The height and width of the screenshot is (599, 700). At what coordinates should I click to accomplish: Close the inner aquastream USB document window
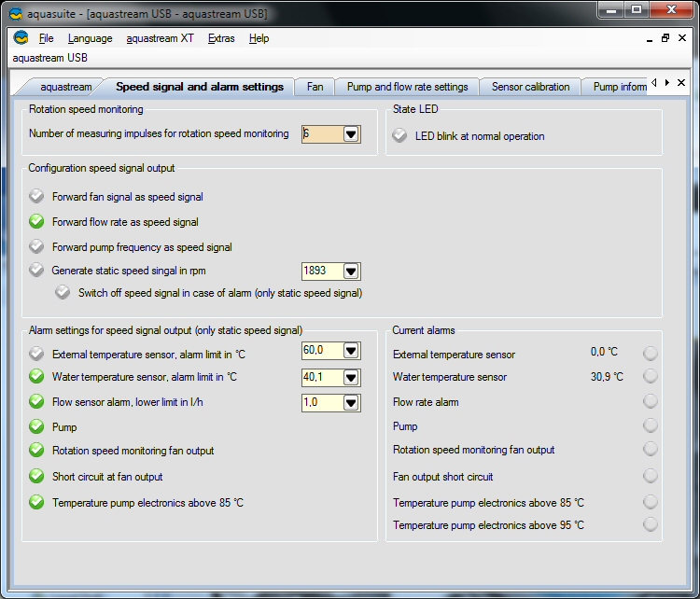click(x=682, y=38)
